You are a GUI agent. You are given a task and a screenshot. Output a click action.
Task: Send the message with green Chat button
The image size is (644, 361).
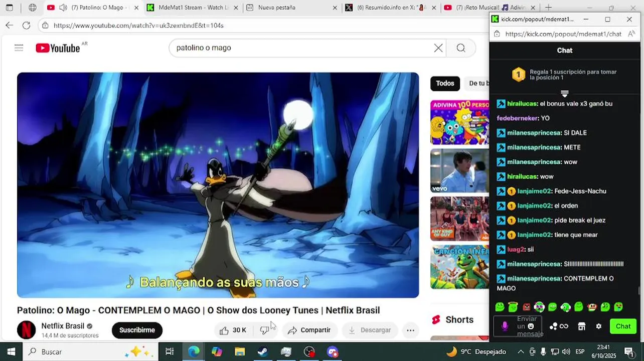pos(623,326)
